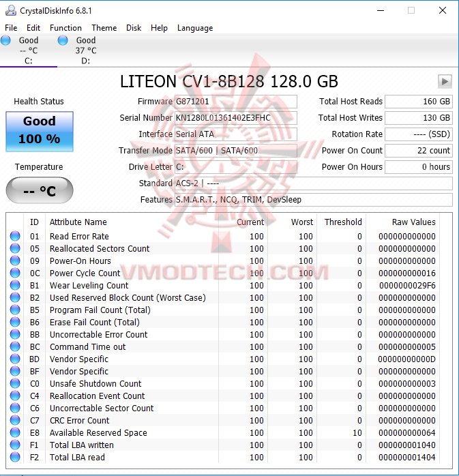
Task: Open the Function menu
Action: [65, 28]
